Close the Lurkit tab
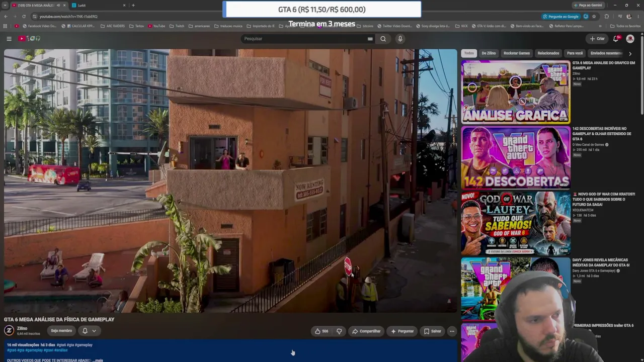 (124, 6)
